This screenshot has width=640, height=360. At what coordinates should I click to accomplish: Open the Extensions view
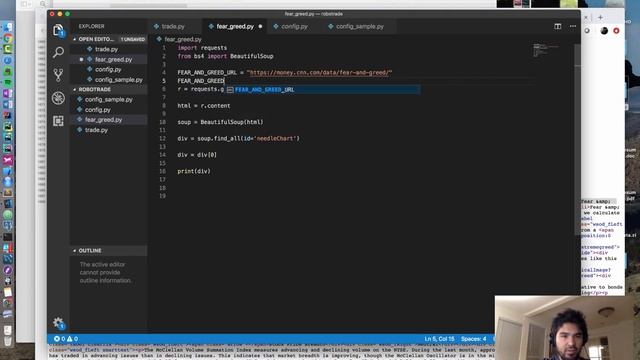point(58,121)
